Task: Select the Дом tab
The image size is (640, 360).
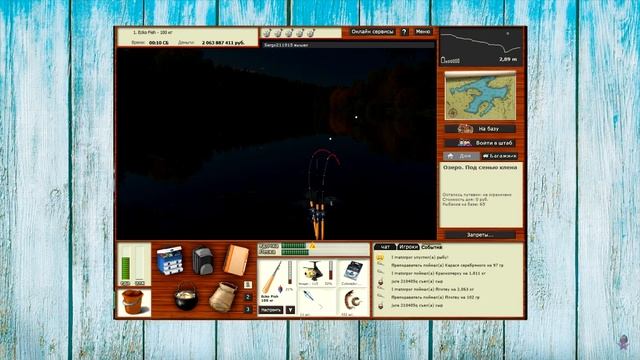Action: [x=461, y=156]
